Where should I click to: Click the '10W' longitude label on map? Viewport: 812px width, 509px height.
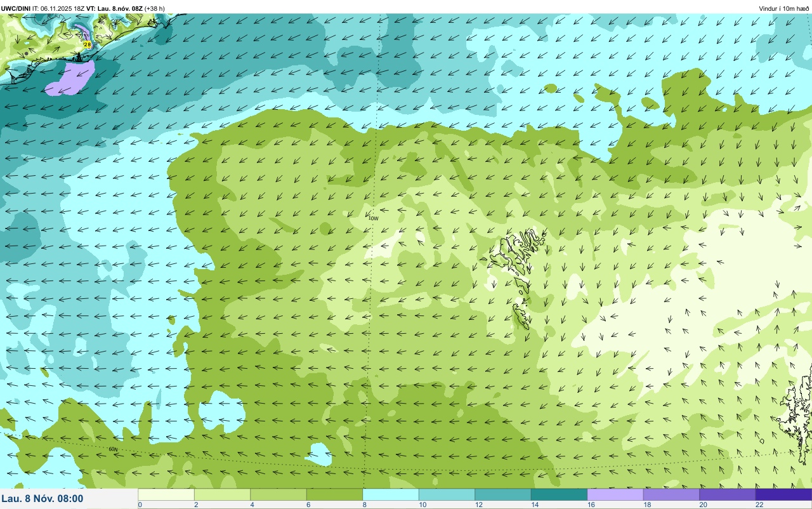pyautogui.click(x=373, y=218)
